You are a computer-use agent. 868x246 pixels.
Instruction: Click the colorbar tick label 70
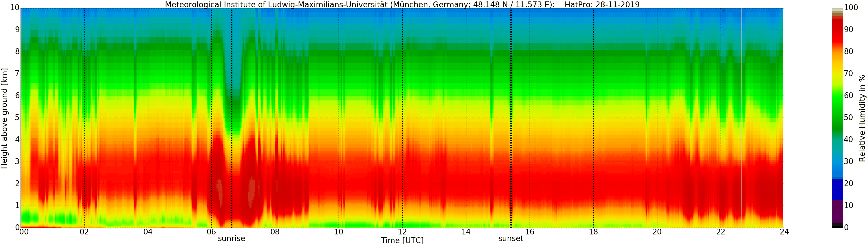(x=848, y=74)
